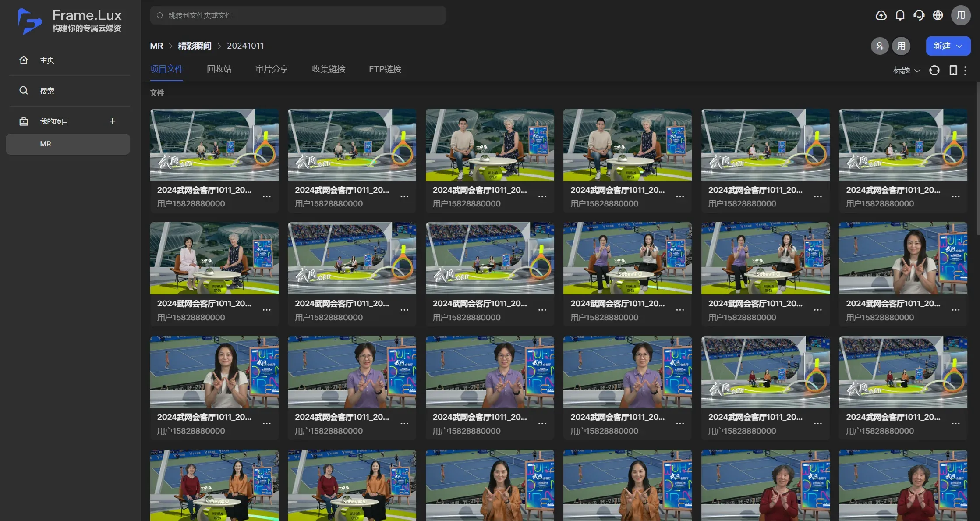Add a new project with plus icon
This screenshot has width=980, height=521.
[112, 121]
